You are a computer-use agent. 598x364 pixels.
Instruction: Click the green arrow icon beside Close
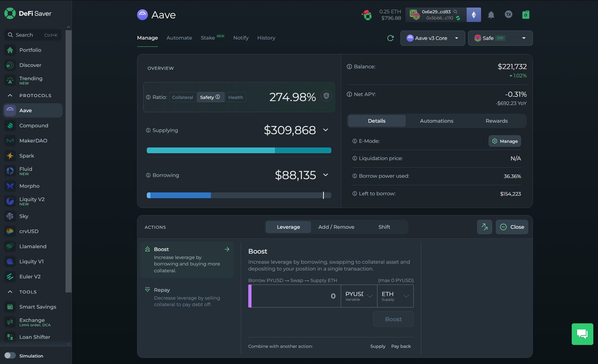484,227
